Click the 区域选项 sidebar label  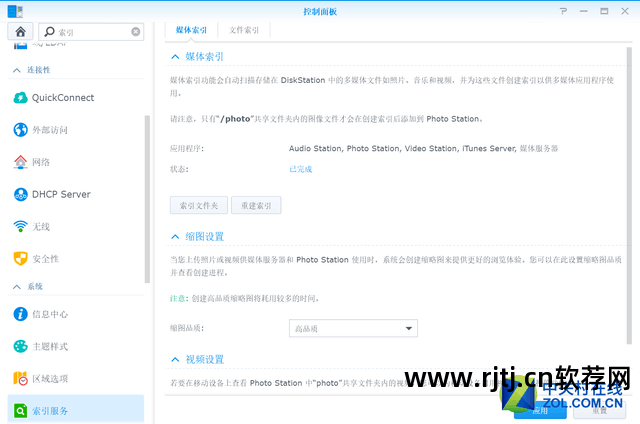tap(50, 378)
